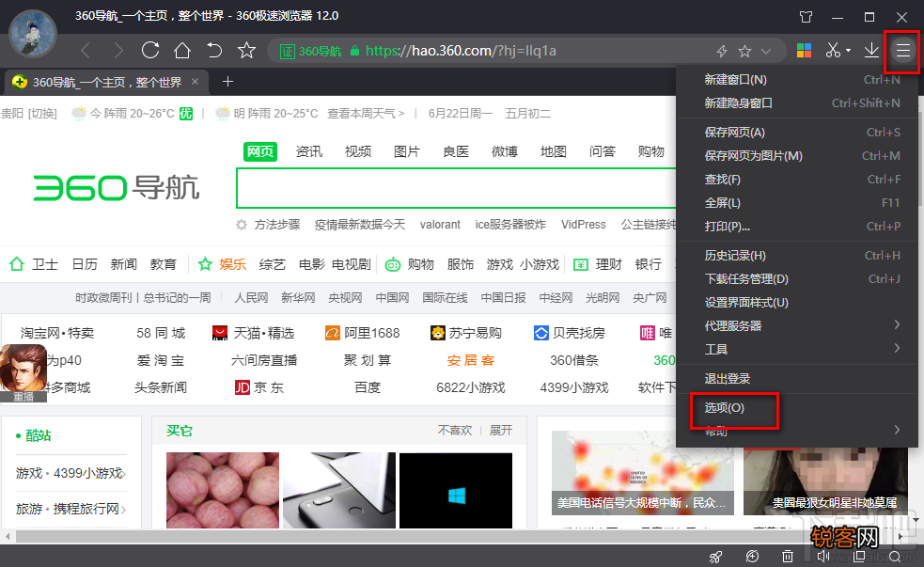Click the 切换 city link
Screen dimensions: 924x567
click(43, 113)
